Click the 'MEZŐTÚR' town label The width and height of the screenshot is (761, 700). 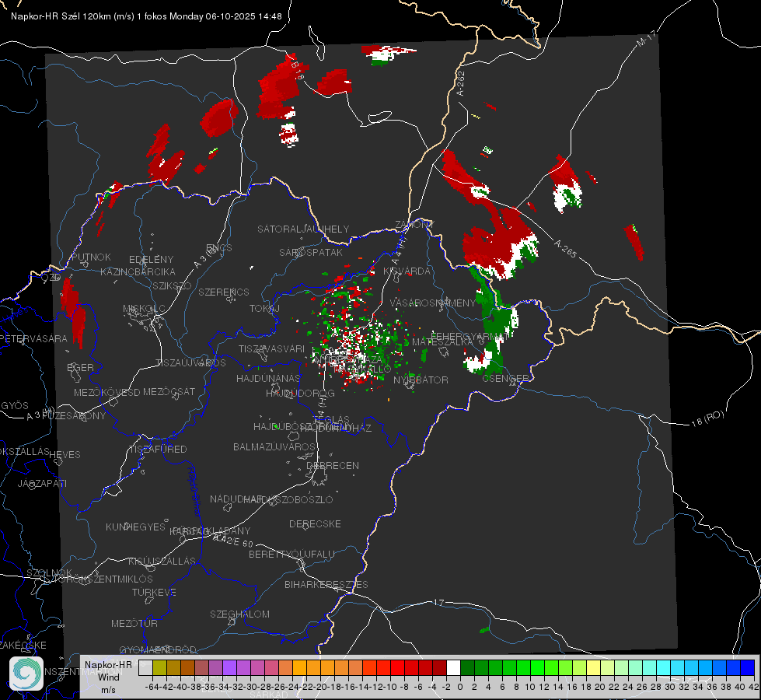(134, 623)
